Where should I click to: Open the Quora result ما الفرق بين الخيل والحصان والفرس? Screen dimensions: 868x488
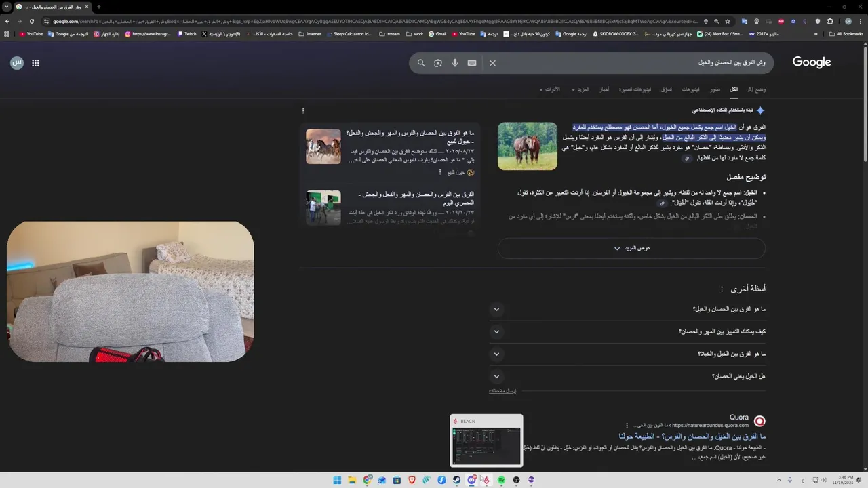click(692, 436)
